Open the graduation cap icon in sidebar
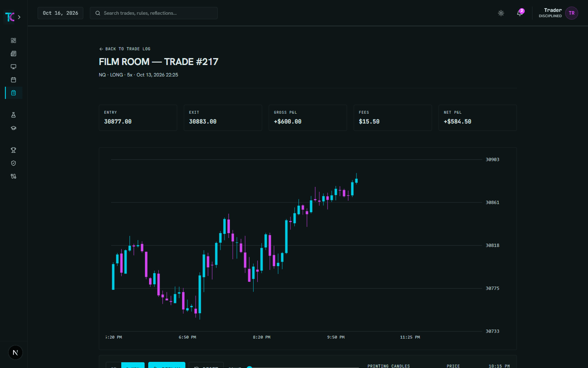588x368 pixels. (13, 128)
